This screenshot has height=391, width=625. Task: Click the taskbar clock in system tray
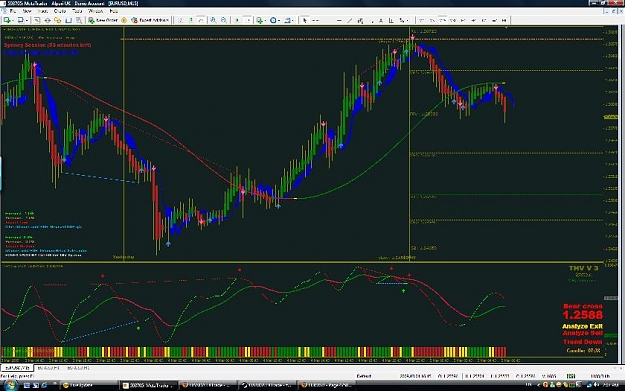pos(610,385)
